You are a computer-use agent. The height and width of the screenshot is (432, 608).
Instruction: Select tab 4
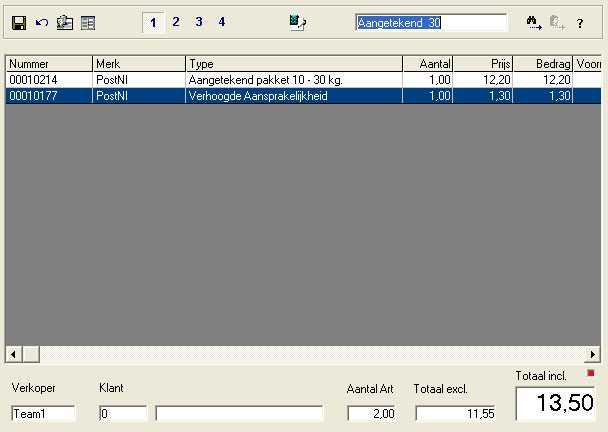pos(222,22)
